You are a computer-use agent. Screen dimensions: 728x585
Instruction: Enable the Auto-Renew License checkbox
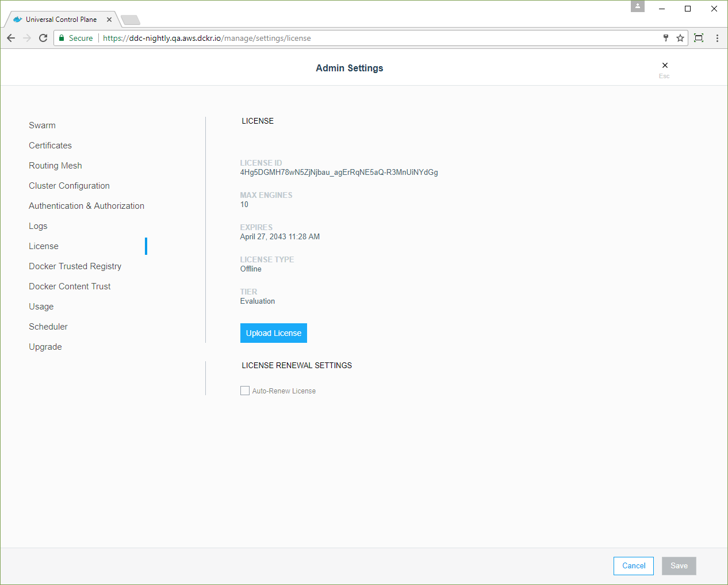coord(245,391)
